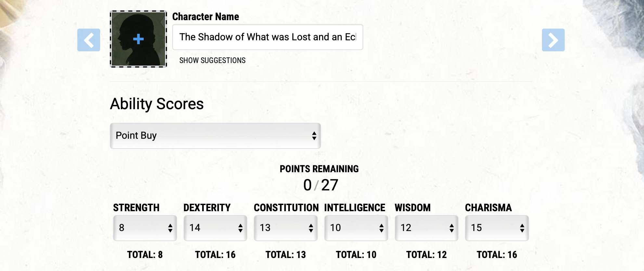Screen dimensions: 644x271
Task: Click the Strength Total: 8 text
Action: point(145,255)
